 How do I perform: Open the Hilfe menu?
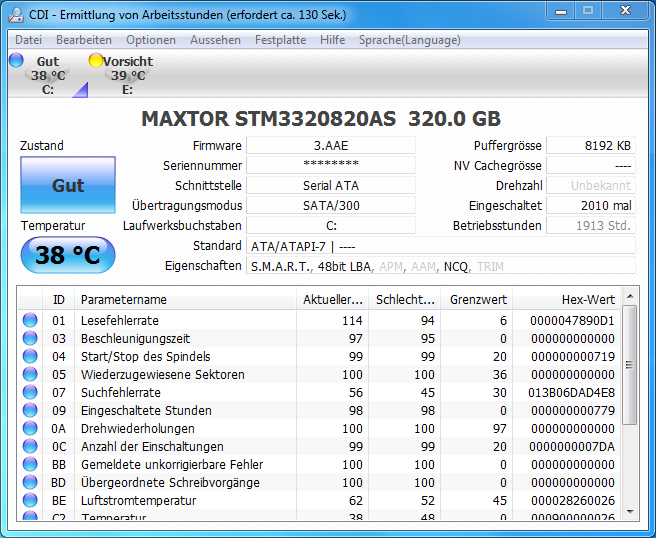[x=333, y=40]
